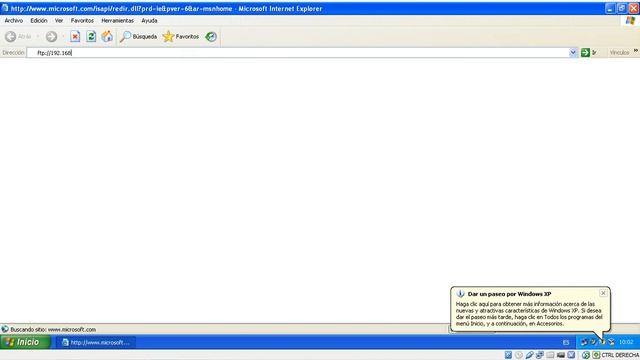The width and height of the screenshot is (640, 360).
Task: Click the VirtualBox USB pen status icon
Action: pos(529,355)
